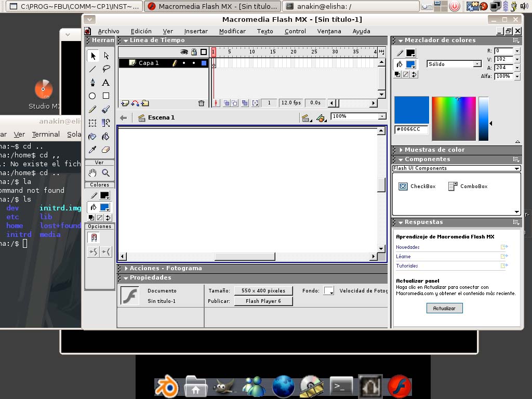The image size is (532, 399).
Task: Expand the Acciones - Fotograma panel
Action: point(126,269)
